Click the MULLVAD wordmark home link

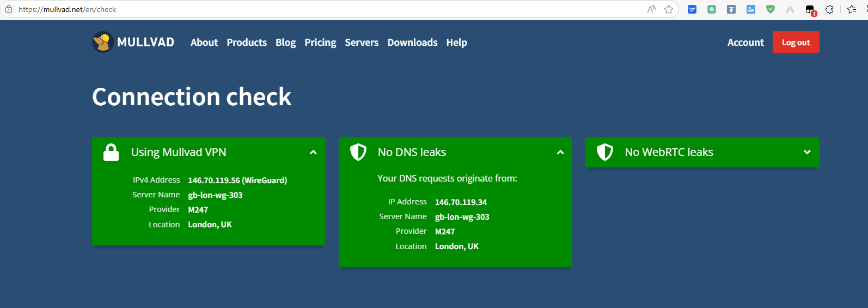point(145,43)
